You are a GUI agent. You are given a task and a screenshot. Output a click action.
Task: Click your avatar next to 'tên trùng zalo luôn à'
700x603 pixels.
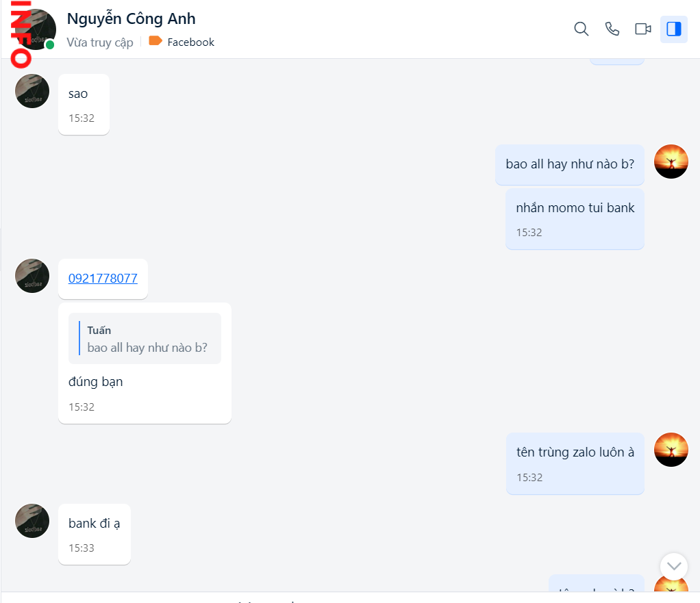[671, 450]
